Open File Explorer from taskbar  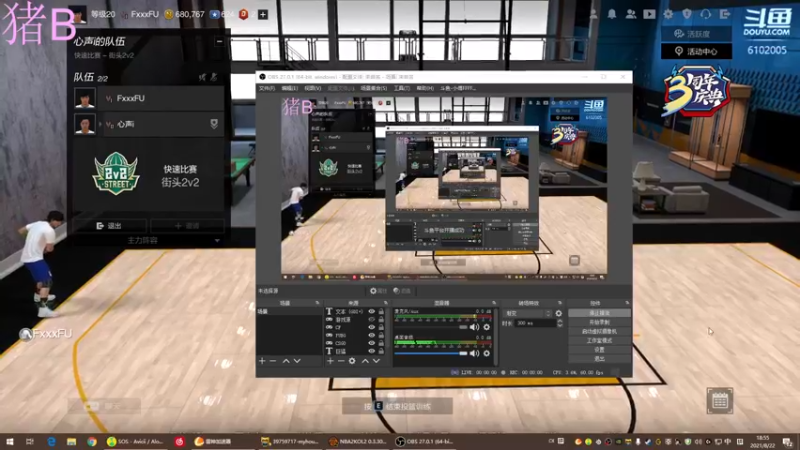pyautogui.click(x=71, y=442)
